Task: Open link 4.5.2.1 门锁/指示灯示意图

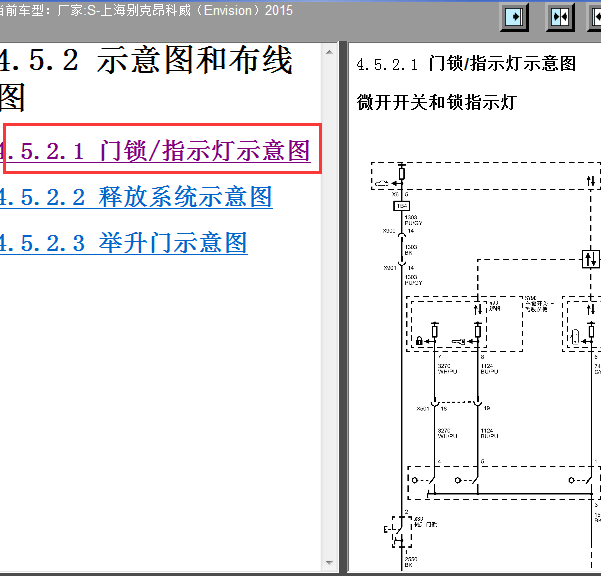Action: click(155, 151)
